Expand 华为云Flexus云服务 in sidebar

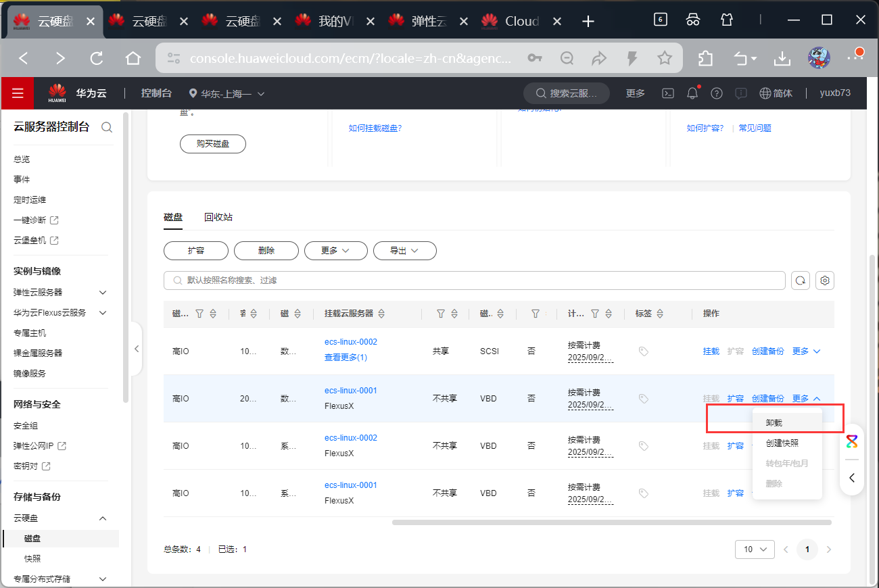pyautogui.click(x=103, y=313)
